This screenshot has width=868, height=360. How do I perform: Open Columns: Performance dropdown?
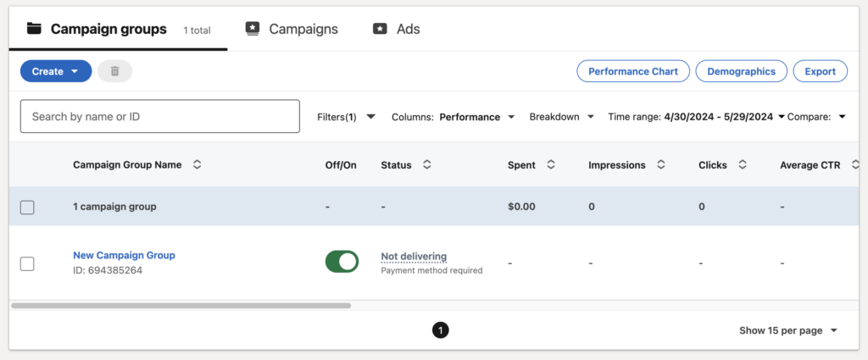coord(453,117)
